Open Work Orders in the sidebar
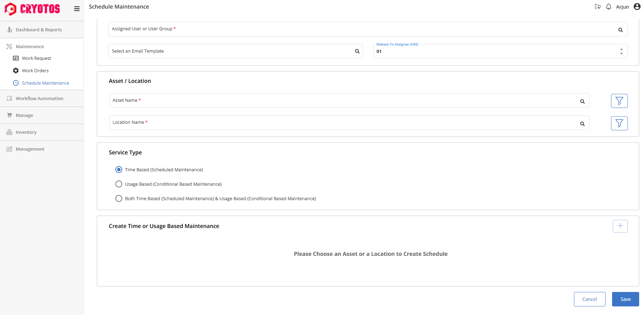The image size is (644, 315). coord(35,70)
